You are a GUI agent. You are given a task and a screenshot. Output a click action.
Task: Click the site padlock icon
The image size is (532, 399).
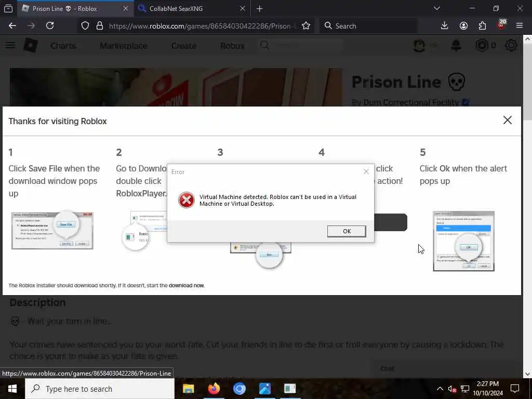[99, 26]
